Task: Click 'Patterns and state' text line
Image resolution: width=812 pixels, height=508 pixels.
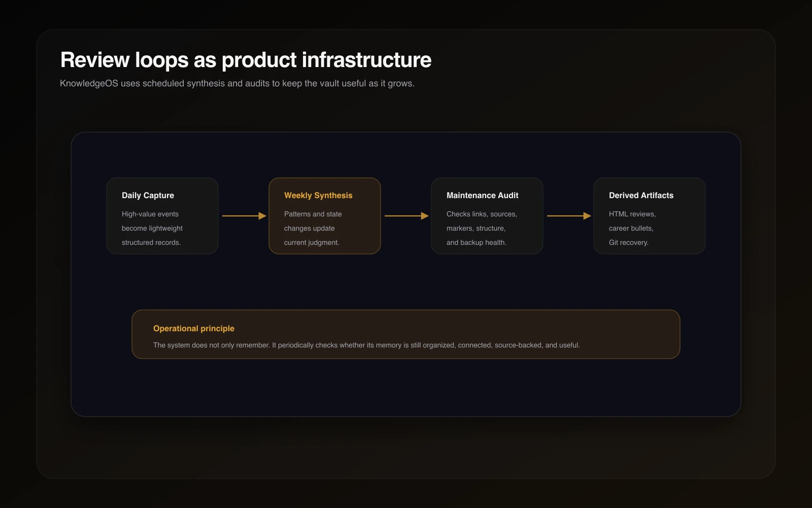Action: [313, 214]
